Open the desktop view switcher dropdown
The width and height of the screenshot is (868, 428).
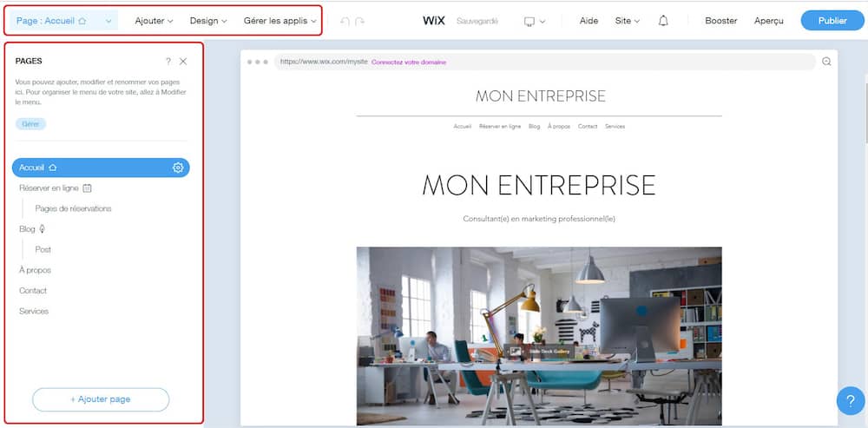[x=534, y=21]
